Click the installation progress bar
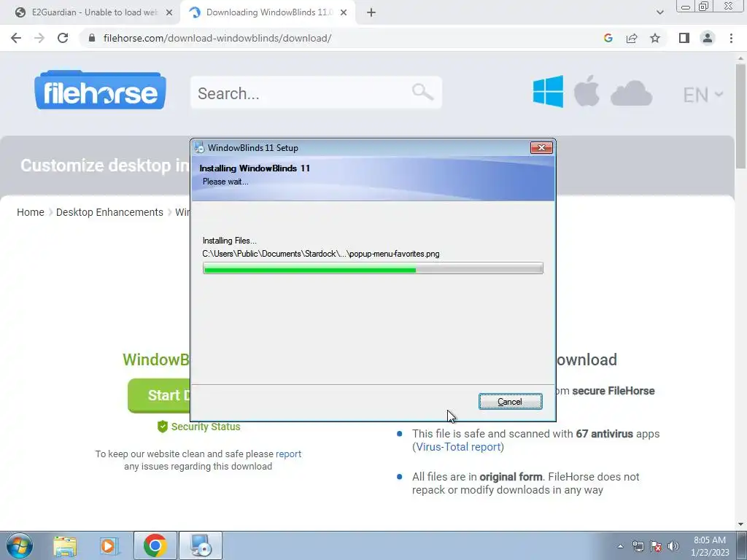The height and width of the screenshot is (560, 747). (373, 268)
